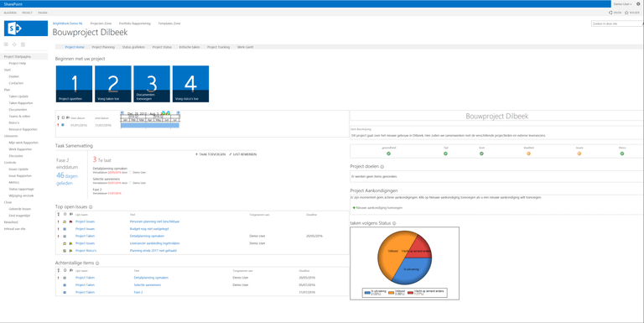Image resolution: width=644 pixels, height=323 pixels.
Task: Open the Pagina ribbon tab
Action: coord(43,13)
